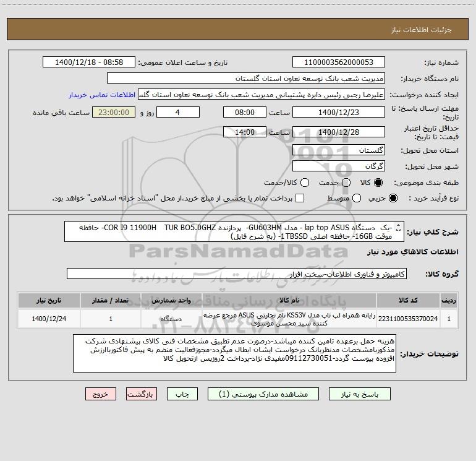
Task: Click the delivery province field گلستان
Action: tap(339, 150)
